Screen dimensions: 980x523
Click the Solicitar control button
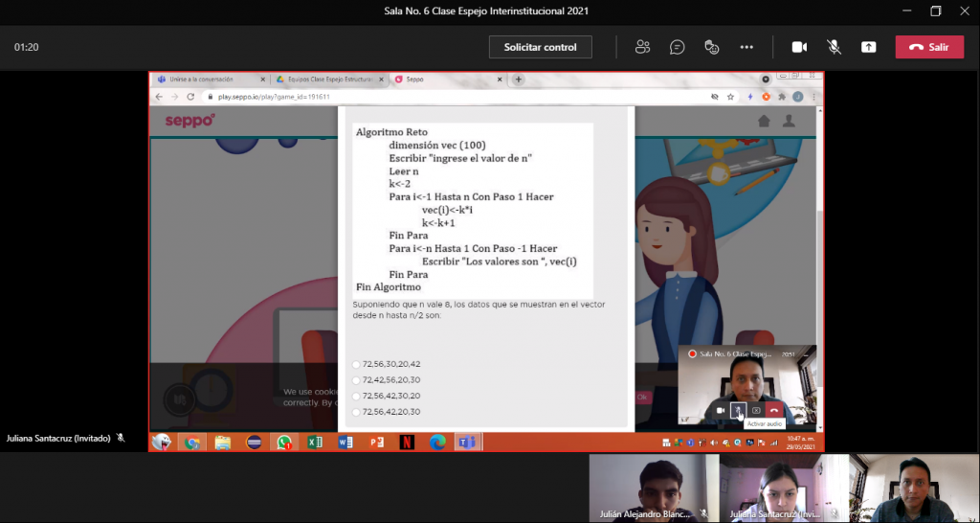(540, 47)
